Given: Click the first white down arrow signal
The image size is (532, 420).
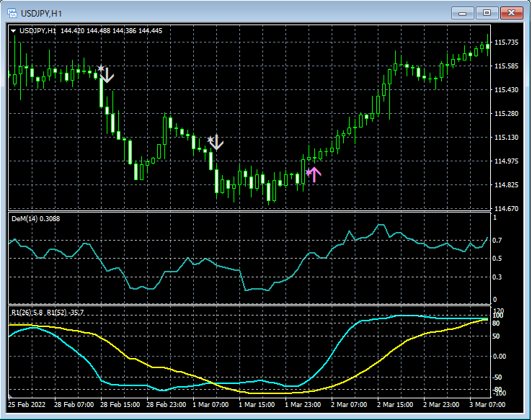Looking at the screenshot, I should tap(107, 75).
